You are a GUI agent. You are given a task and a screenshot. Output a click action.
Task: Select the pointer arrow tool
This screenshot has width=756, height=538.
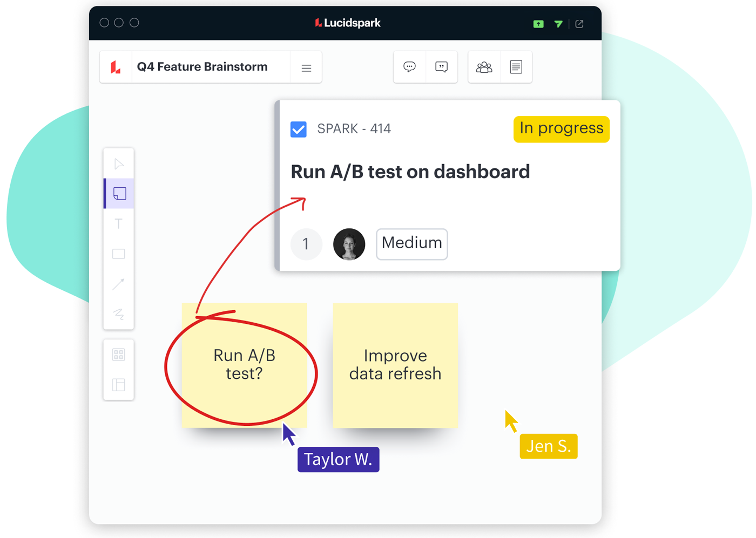point(119,164)
